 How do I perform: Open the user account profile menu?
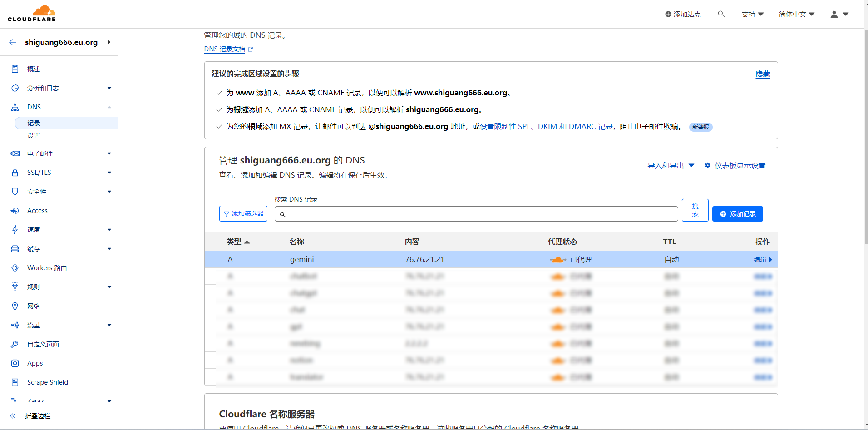839,14
